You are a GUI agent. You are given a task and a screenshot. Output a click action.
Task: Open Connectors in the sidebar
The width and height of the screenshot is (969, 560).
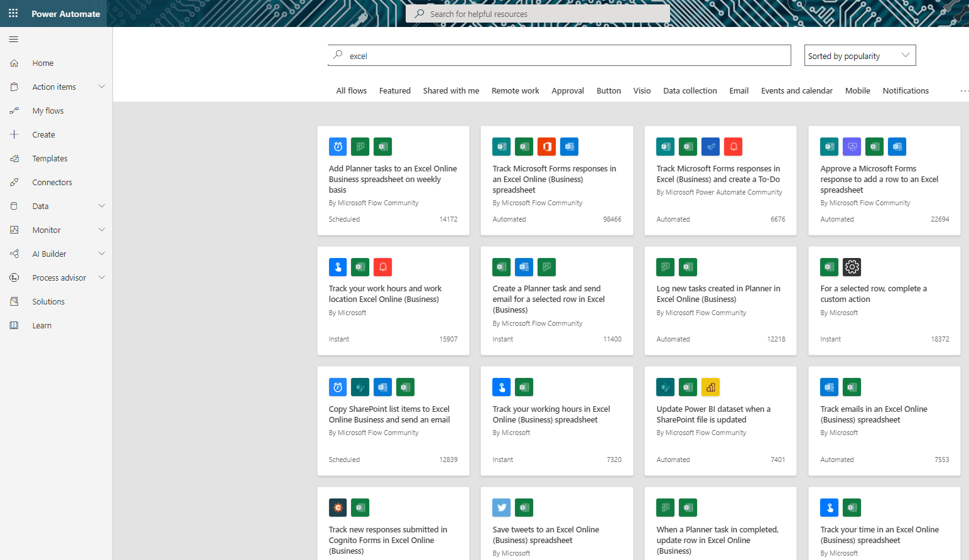[52, 183]
